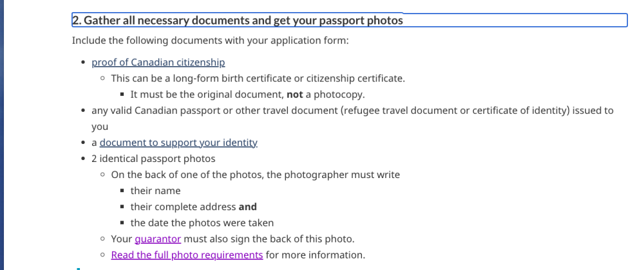This screenshot has width=644, height=270.
Task: Click the bold word 'and' after address
Action: click(248, 207)
